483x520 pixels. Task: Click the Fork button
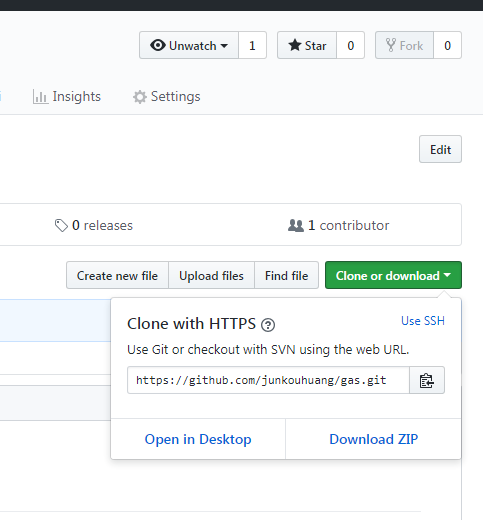pos(404,45)
